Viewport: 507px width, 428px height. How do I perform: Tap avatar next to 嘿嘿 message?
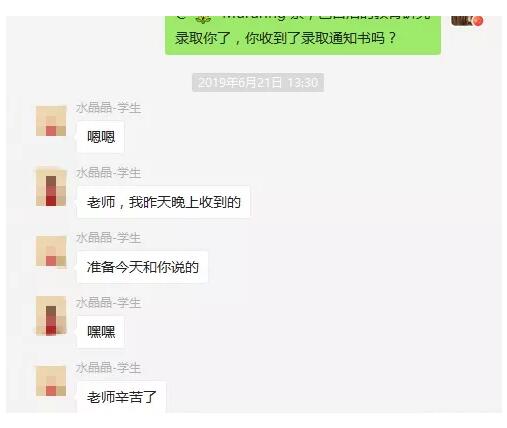(x=51, y=315)
